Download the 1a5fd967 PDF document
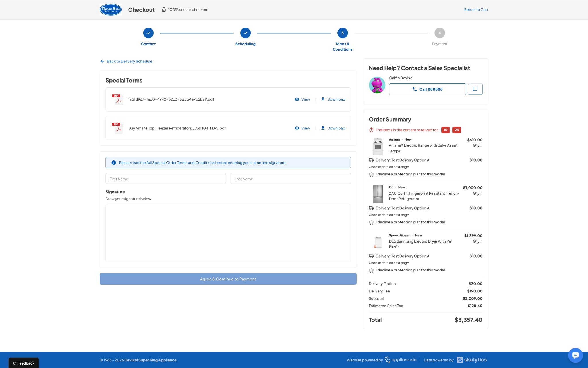The width and height of the screenshot is (588, 368). [x=333, y=99]
